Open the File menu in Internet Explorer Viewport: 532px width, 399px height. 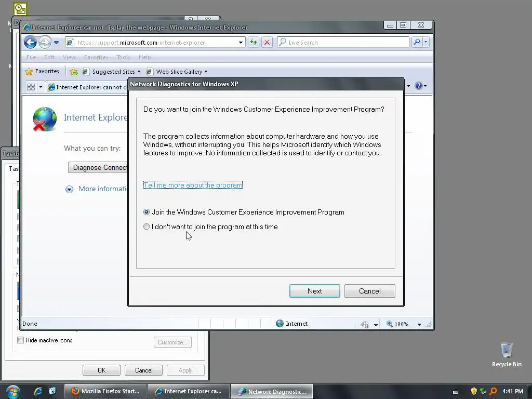[31, 57]
